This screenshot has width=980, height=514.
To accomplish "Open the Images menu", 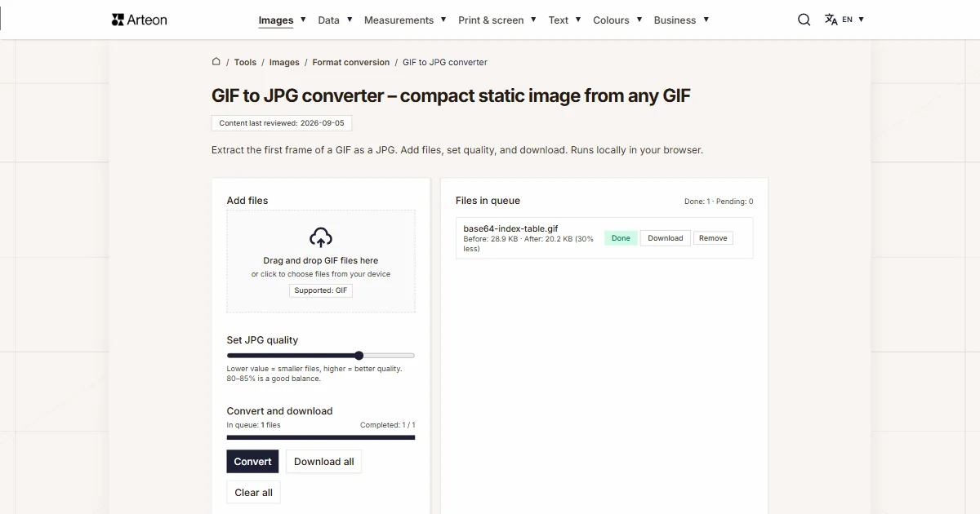I will tap(276, 20).
